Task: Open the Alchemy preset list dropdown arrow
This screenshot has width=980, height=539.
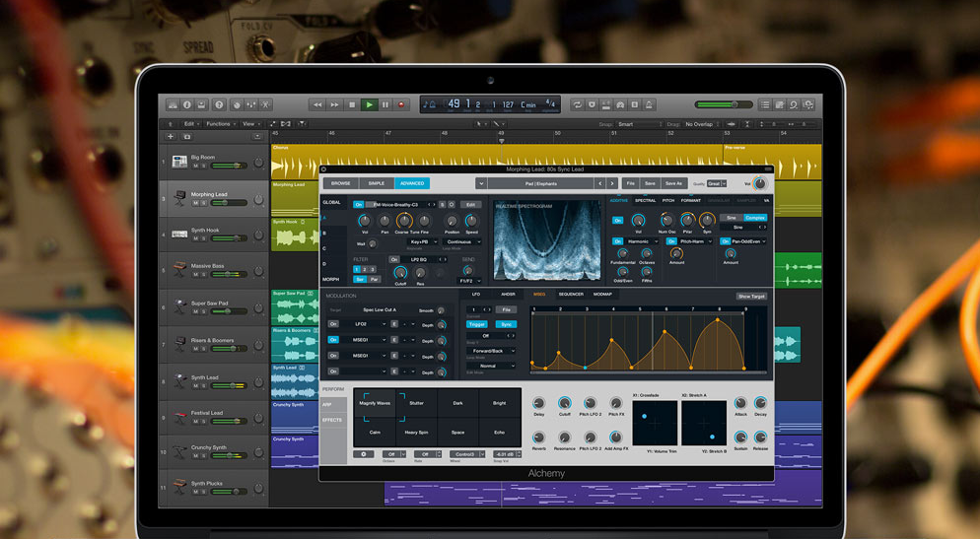Action: pyautogui.click(x=480, y=183)
